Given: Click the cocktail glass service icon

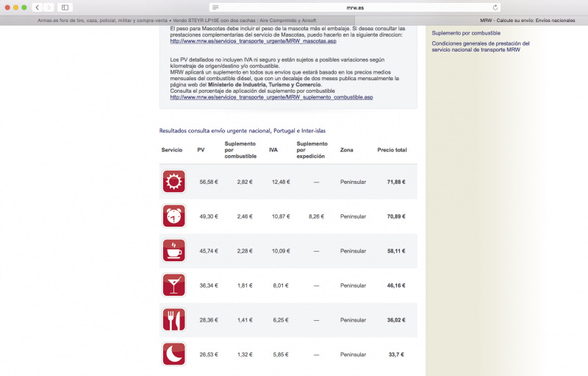Looking at the screenshot, I should pyautogui.click(x=173, y=285).
